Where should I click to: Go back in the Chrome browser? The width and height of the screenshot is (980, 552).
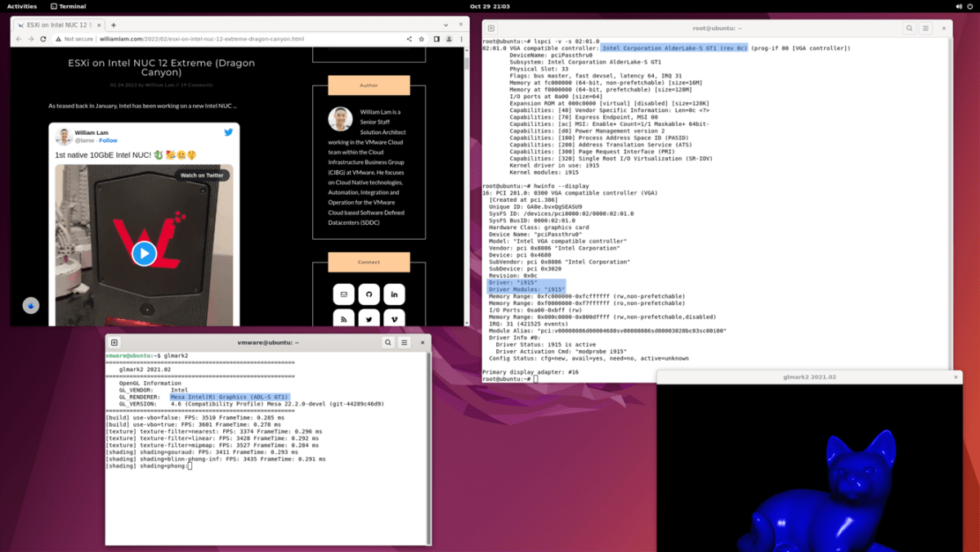click(x=19, y=38)
